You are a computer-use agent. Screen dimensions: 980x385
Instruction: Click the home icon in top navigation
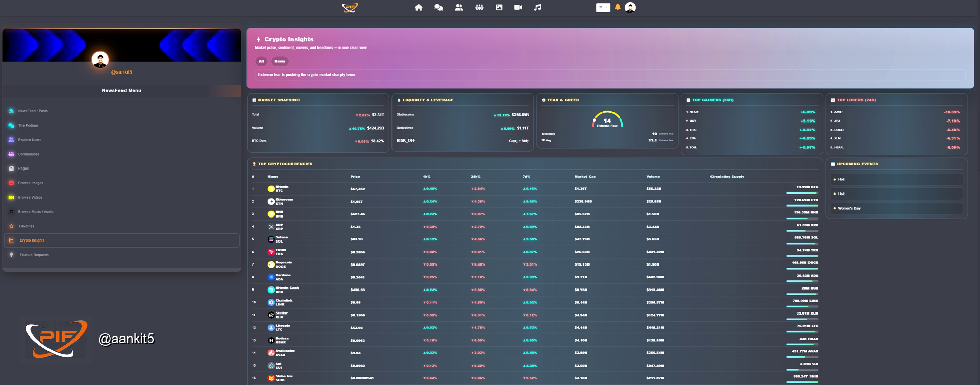click(x=419, y=8)
